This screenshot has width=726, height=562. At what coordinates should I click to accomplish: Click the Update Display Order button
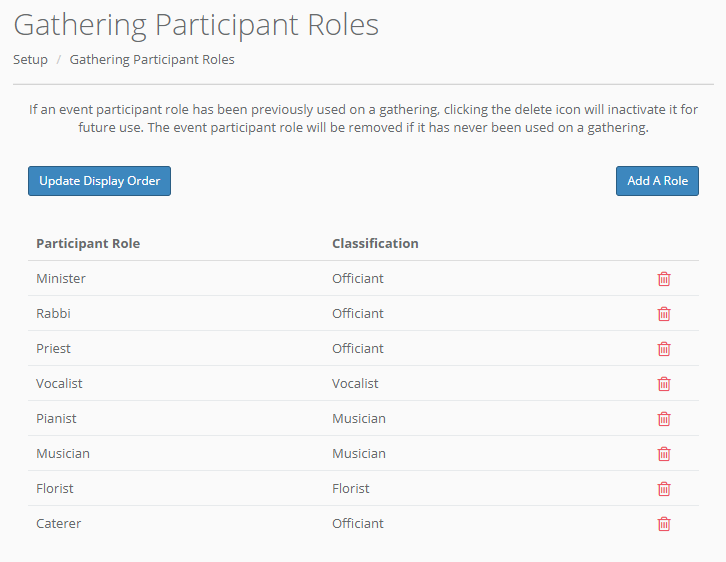(99, 181)
